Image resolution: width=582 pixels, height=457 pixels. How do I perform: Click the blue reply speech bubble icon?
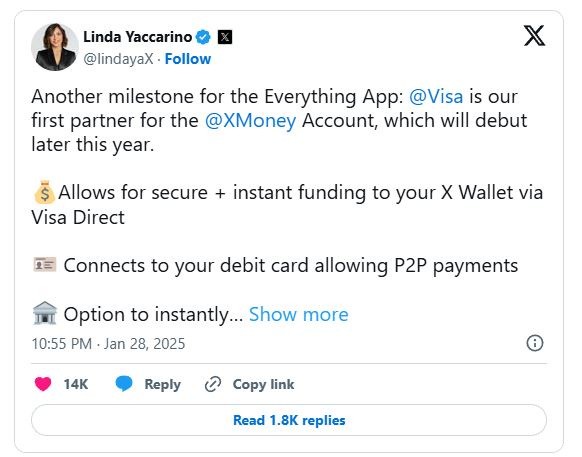tap(124, 384)
